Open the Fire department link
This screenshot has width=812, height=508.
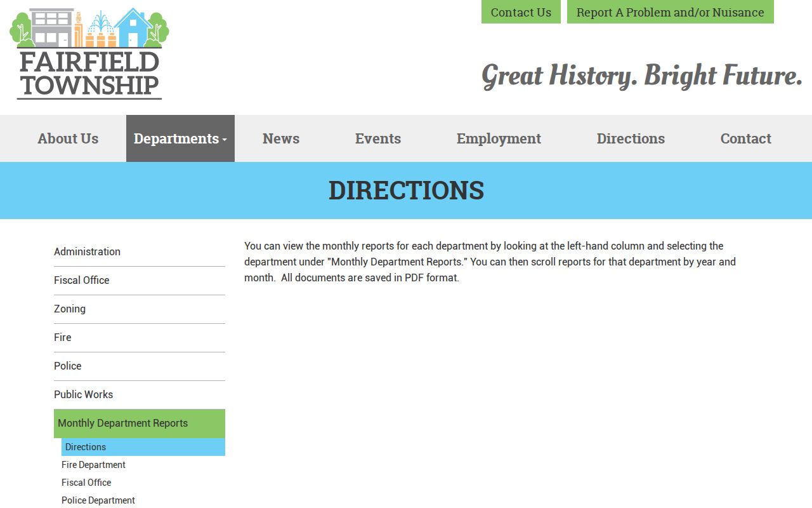coord(140,338)
